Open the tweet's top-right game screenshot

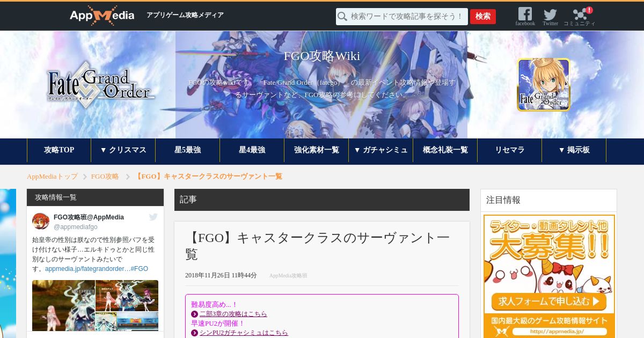[x=127, y=296]
